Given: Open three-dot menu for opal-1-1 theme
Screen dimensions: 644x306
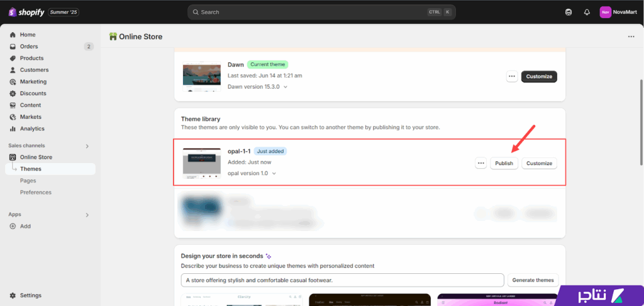Looking at the screenshot, I should [481, 163].
